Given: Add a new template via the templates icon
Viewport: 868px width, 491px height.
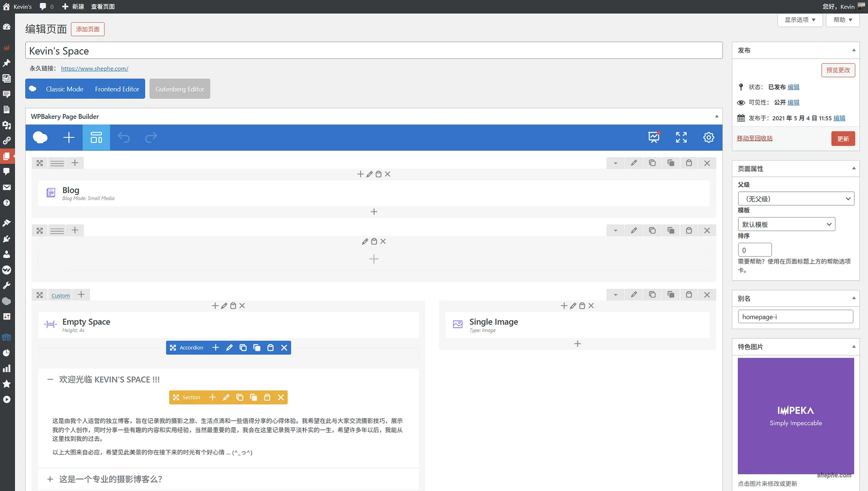Looking at the screenshot, I should (96, 137).
